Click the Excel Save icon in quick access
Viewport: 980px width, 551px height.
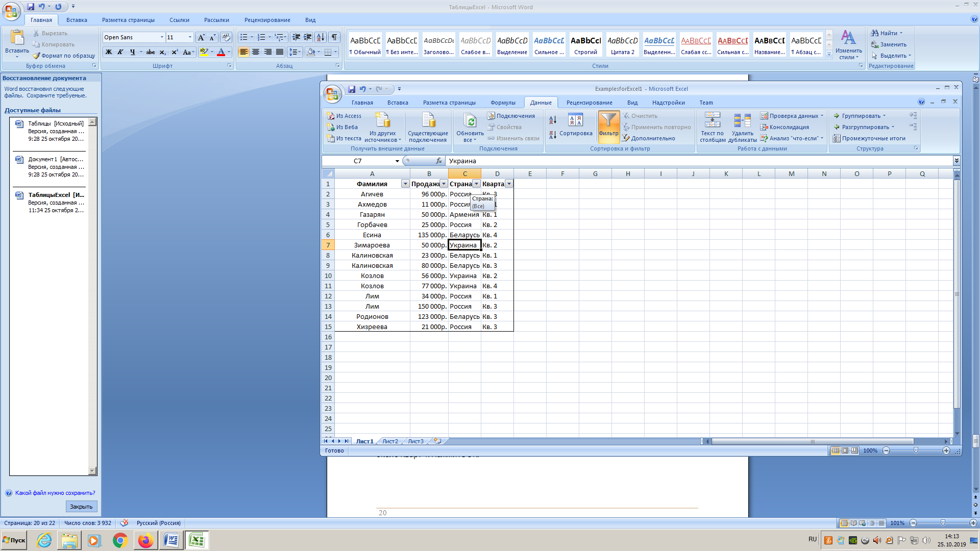[352, 89]
